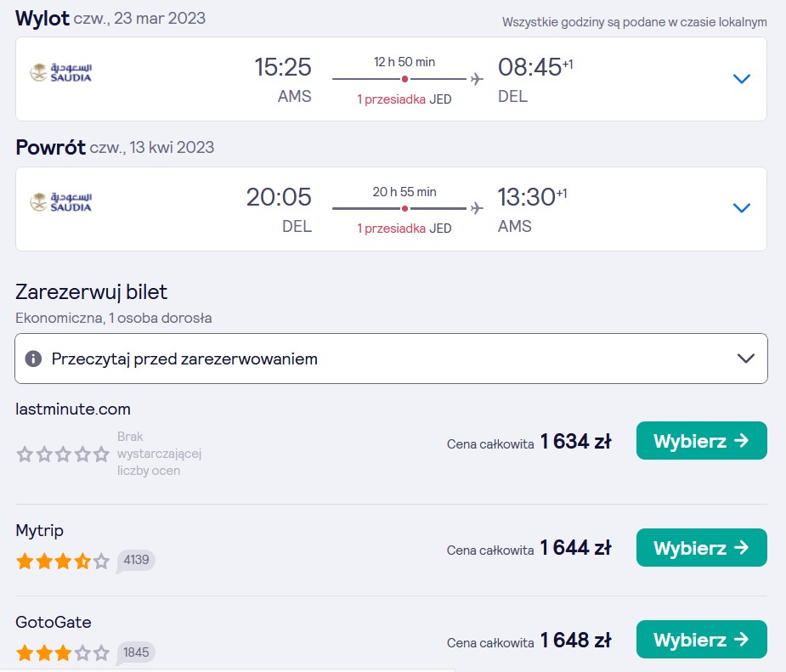786x672 pixels.
Task: Choose the Mytrip offer for 1 644 zł
Action: pos(701,548)
